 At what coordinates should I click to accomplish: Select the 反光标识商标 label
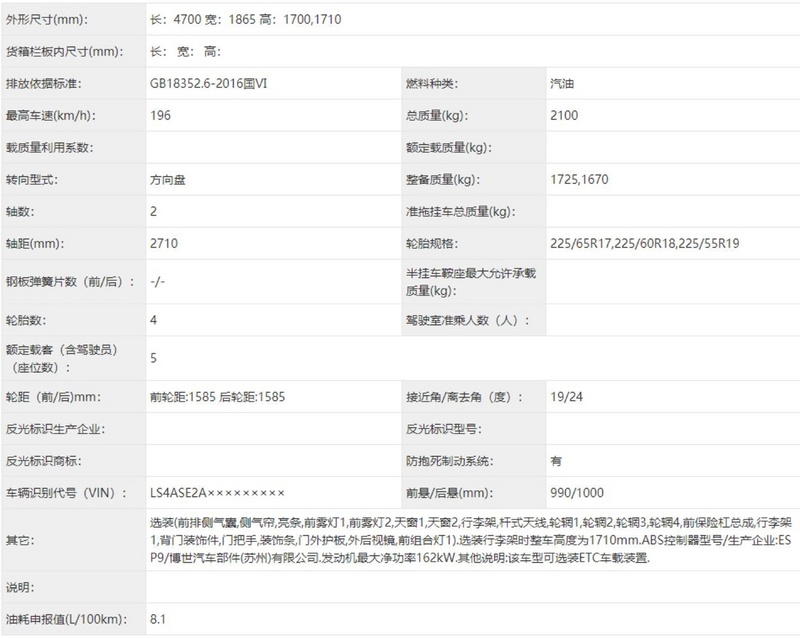point(43,461)
